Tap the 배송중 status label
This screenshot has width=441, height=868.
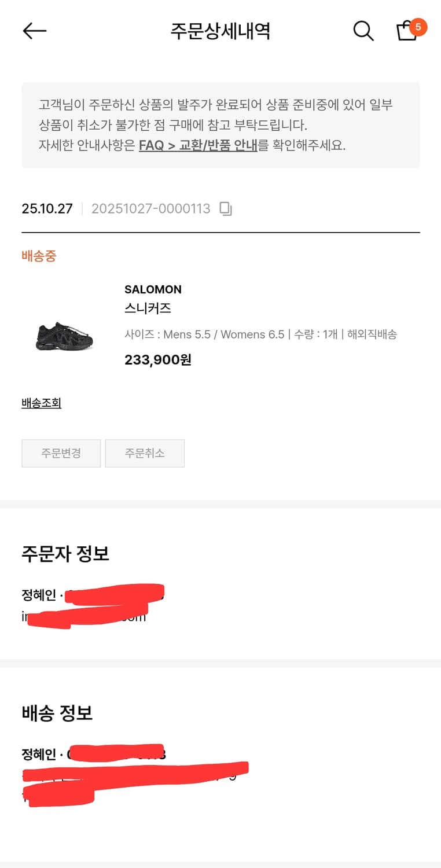coord(39,256)
